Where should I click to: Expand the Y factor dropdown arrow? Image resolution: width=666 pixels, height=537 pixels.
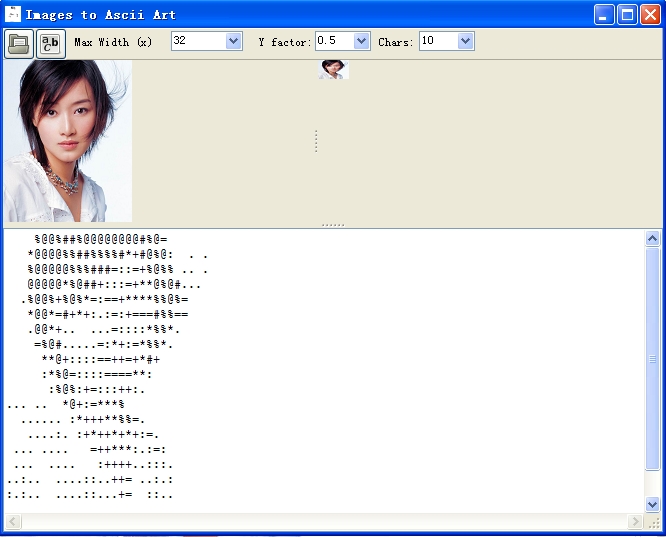pyautogui.click(x=361, y=41)
